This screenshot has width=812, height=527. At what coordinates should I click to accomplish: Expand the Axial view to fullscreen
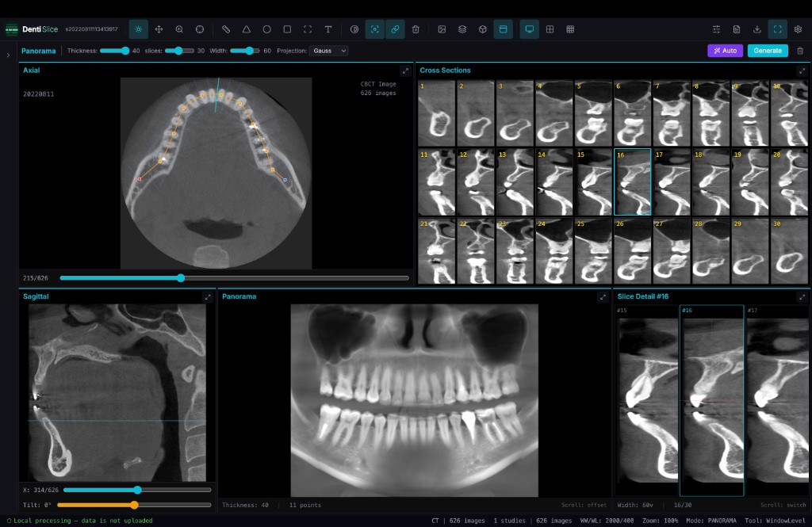tap(405, 71)
